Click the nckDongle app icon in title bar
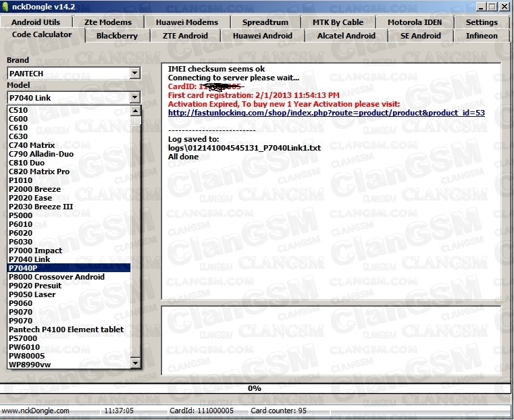 coord(5,7)
